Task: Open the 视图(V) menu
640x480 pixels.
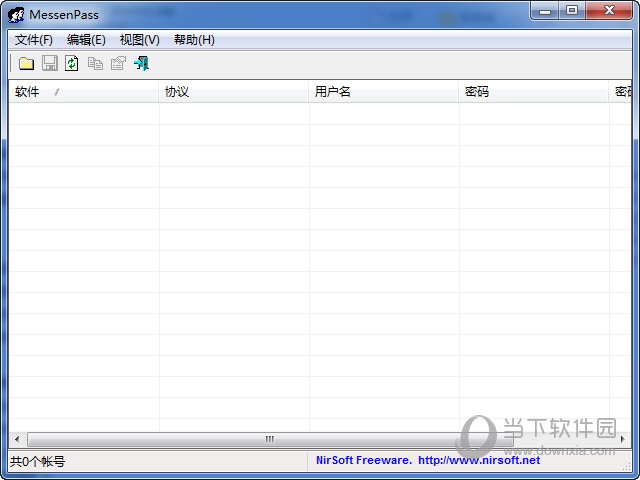Action: click(140, 40)
